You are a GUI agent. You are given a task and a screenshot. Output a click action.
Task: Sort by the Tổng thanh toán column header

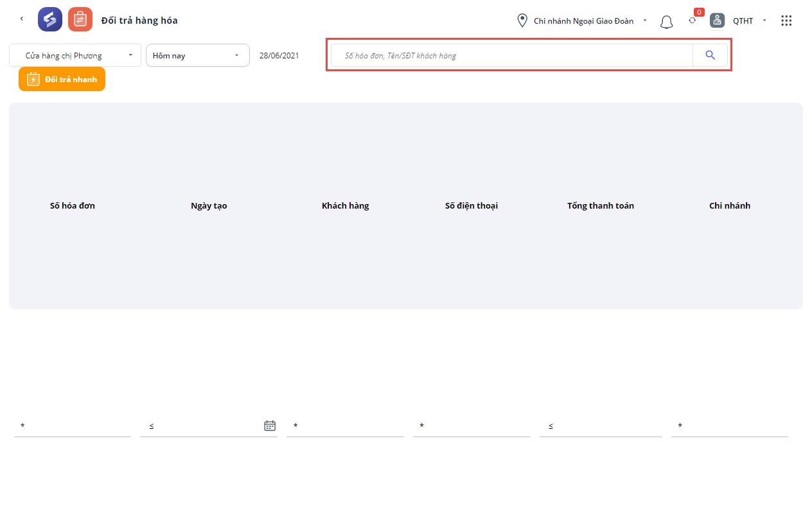[x=601, y=206]
